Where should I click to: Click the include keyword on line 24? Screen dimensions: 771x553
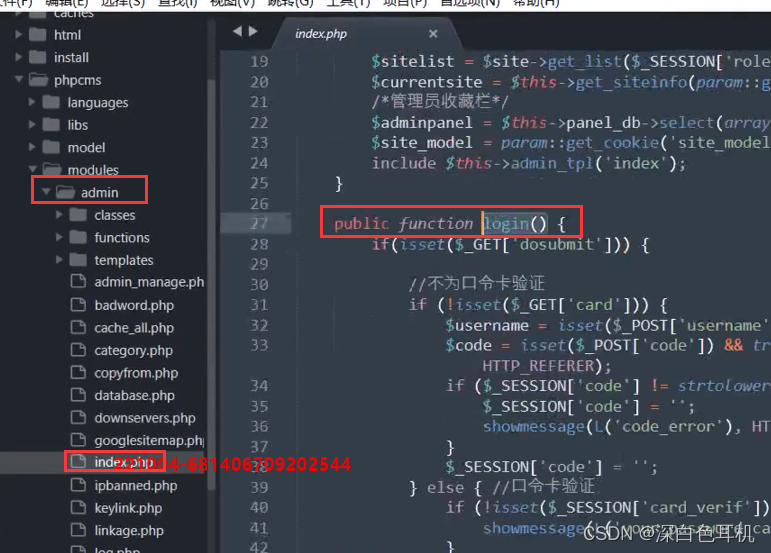pos(404,163)
